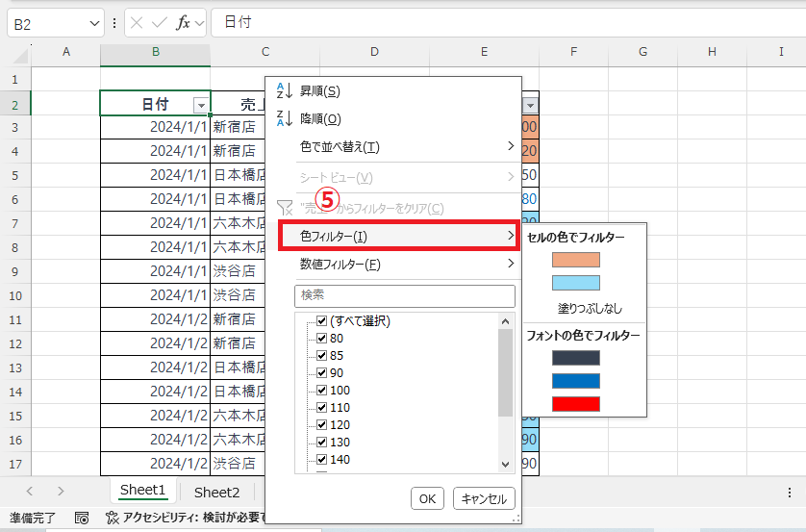
Task: Uncheck the 140 value checkbox
Action: click(322, 459)
